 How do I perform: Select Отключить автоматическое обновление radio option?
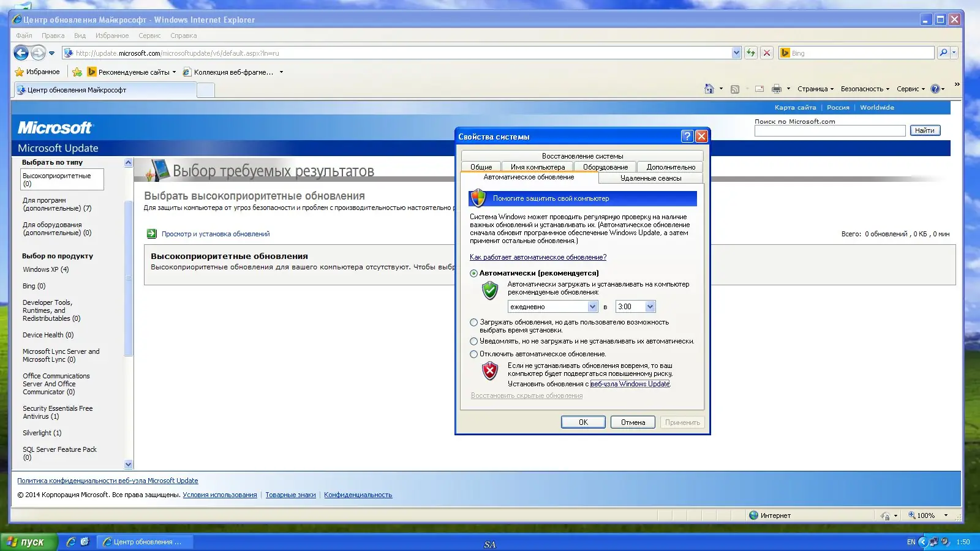473,354
